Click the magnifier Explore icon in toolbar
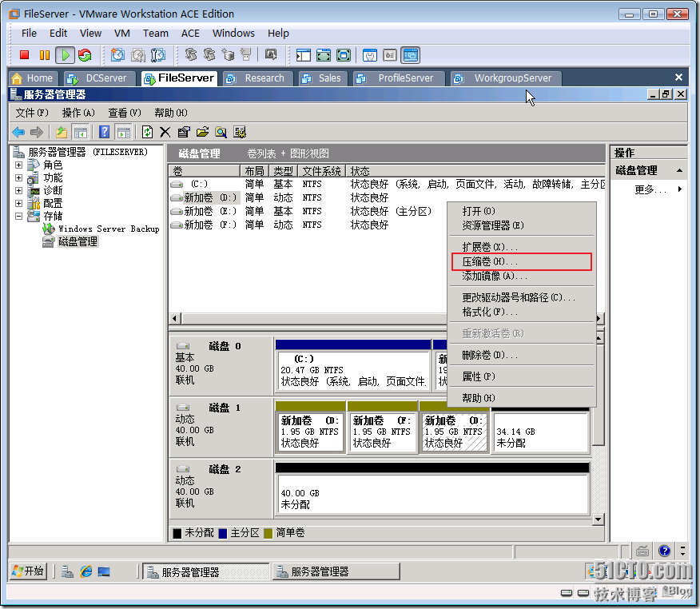Image resolution: width=700 pixels, height=609 pixels. coord(221,132)
